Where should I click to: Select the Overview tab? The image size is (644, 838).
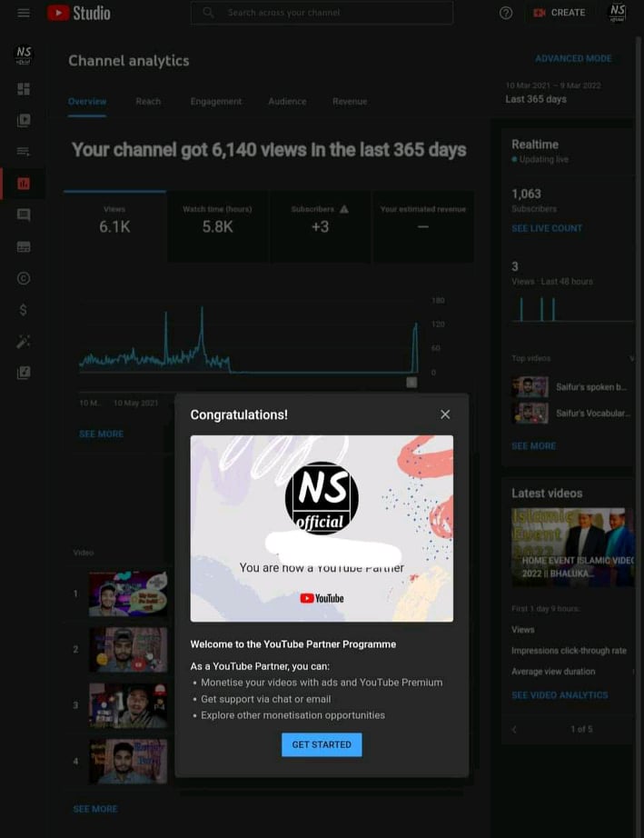point(87,102)
